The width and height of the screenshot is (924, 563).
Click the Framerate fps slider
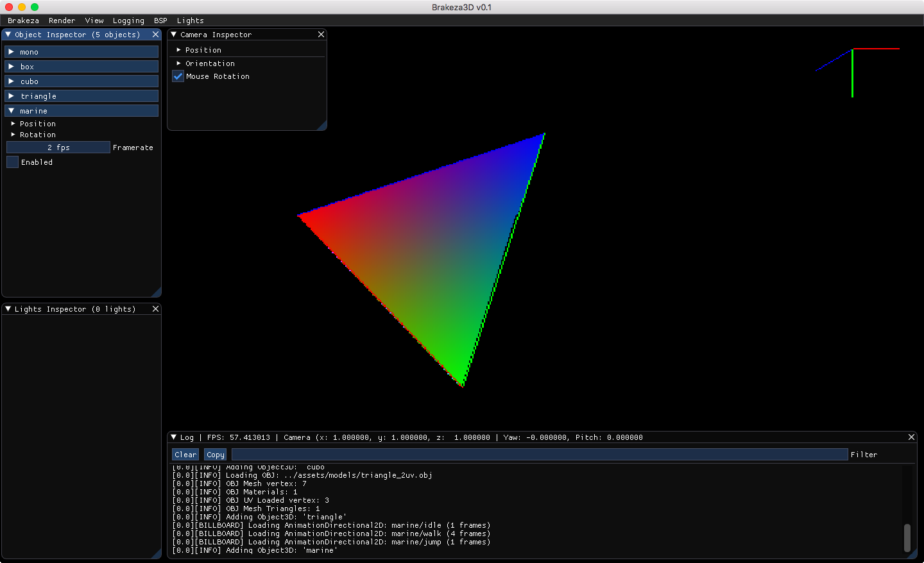click(x=58, y=147)
